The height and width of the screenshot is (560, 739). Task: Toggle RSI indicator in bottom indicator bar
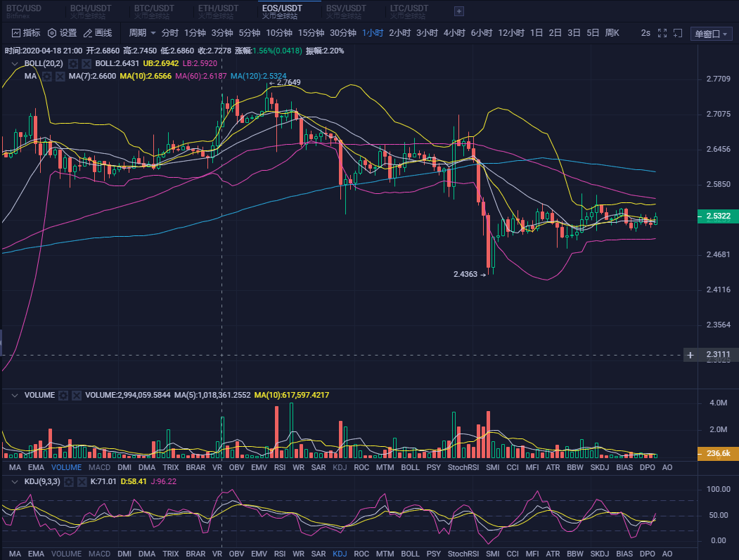280,554
